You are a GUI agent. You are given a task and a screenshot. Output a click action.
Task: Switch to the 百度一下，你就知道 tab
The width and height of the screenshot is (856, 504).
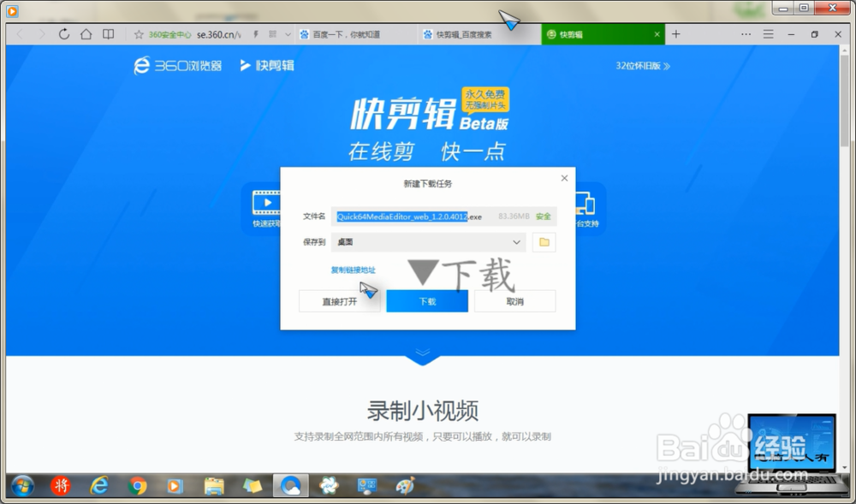pos(356,34)
